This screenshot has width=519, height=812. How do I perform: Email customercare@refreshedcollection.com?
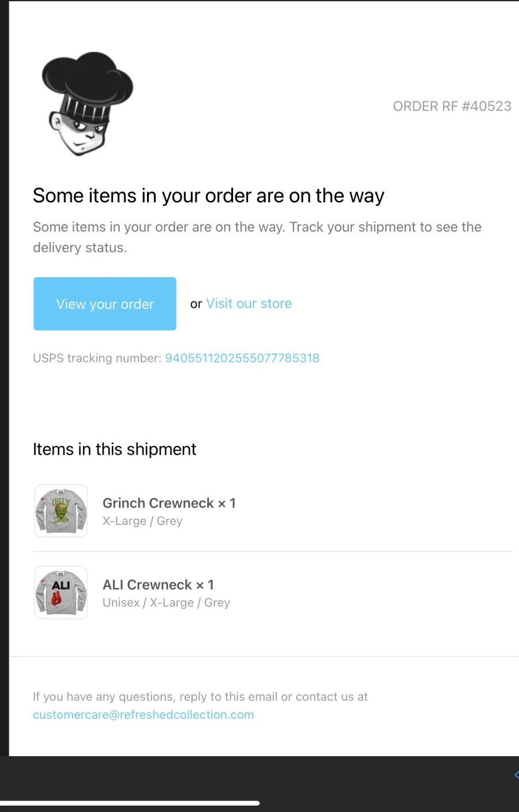pyautogui.click(x=144, y=715)
